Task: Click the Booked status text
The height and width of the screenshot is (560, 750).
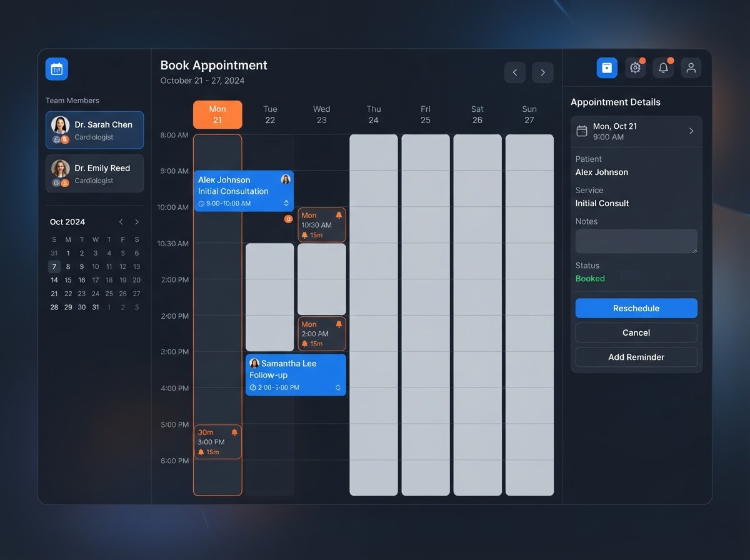Action: [x=590, y=279]
